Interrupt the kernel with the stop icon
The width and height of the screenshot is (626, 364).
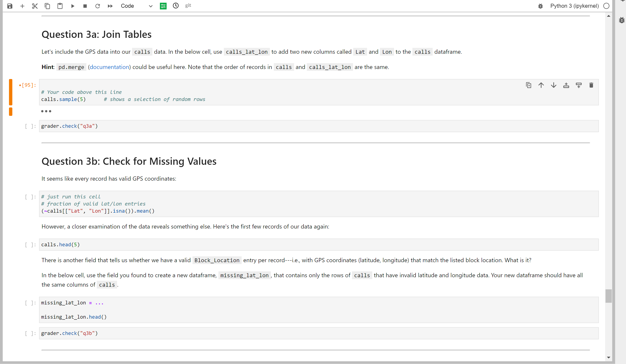(85, 6)
